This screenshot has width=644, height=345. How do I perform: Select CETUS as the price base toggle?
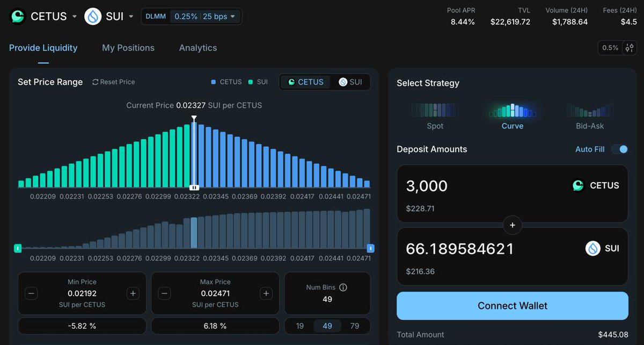click(305, 82)
